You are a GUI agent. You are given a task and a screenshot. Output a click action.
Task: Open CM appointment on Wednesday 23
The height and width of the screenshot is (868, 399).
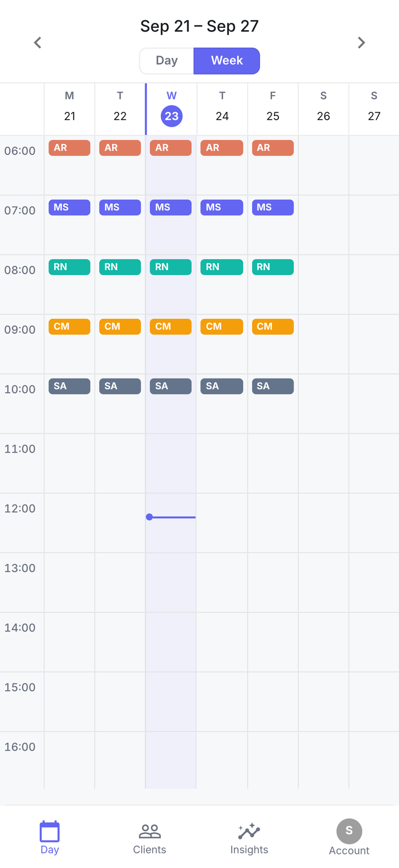tap(171, 326)
